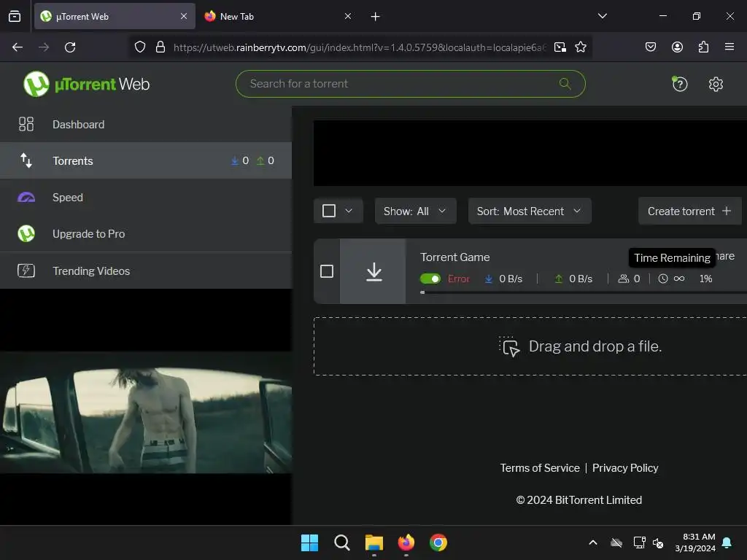Click the 1% progress percentage text
Screen dimensions: 747x560
coord(705,279)
